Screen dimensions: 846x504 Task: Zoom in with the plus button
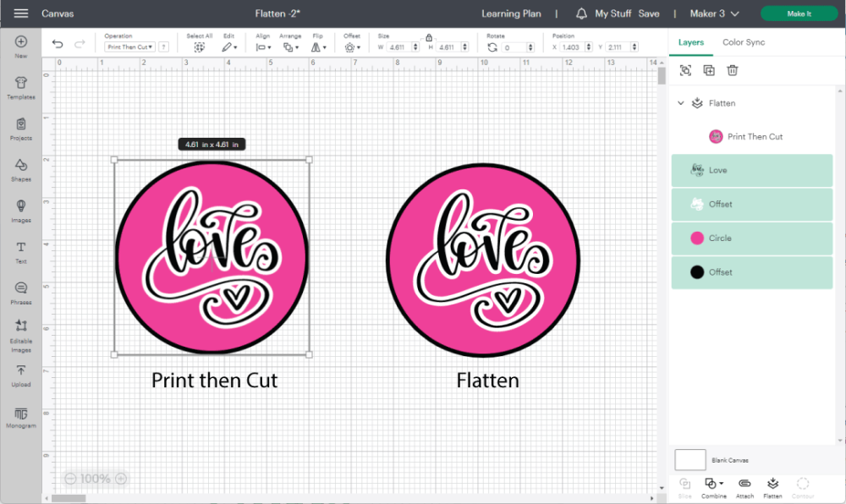point(121,479)
